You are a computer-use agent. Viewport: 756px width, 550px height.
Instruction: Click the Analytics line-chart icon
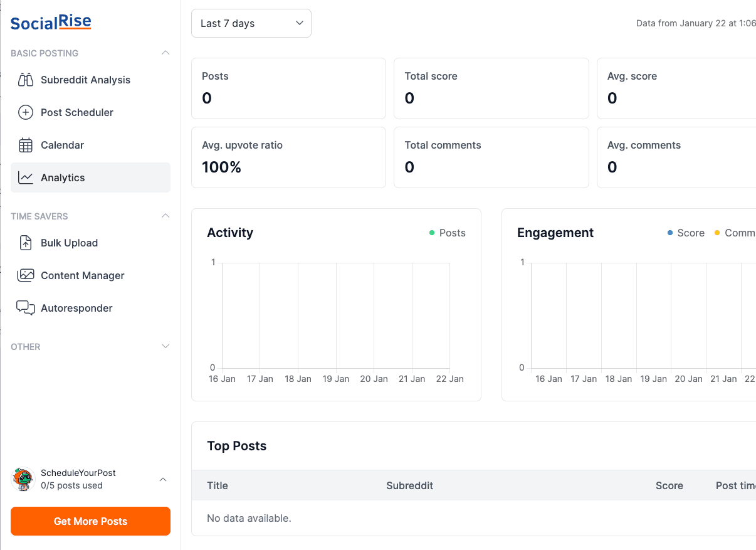point(26,177)
